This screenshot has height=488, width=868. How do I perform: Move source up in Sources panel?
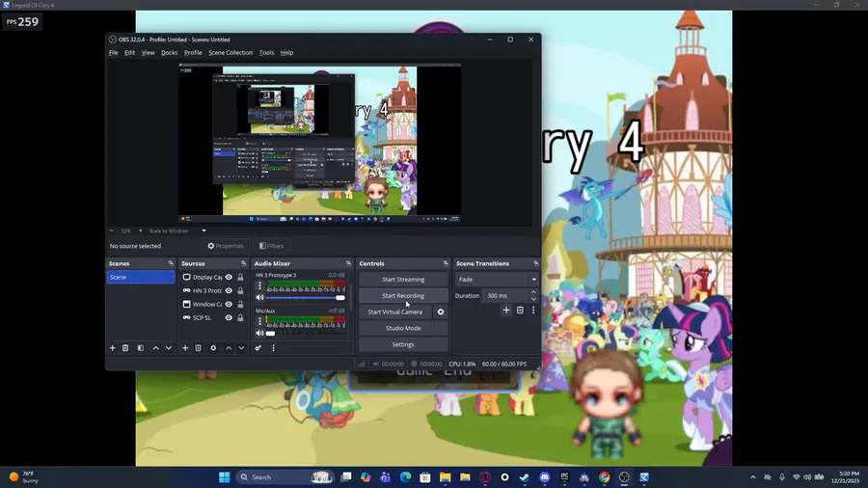228,348
